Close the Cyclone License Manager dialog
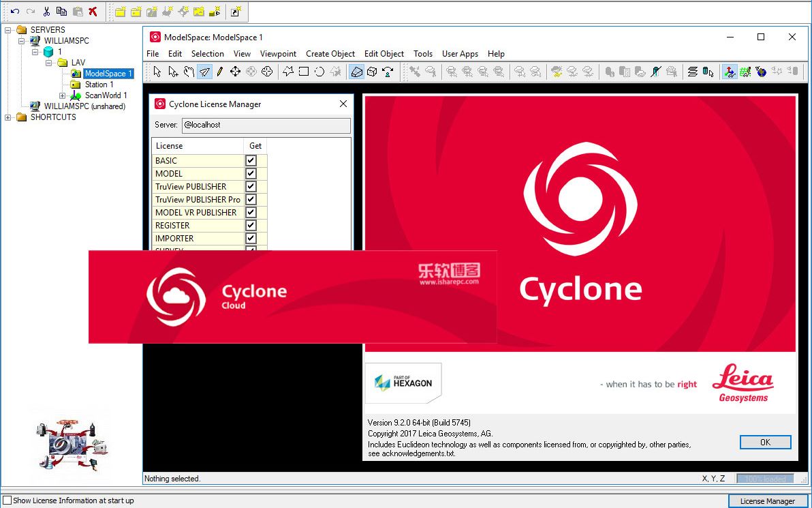 (343, 104)
